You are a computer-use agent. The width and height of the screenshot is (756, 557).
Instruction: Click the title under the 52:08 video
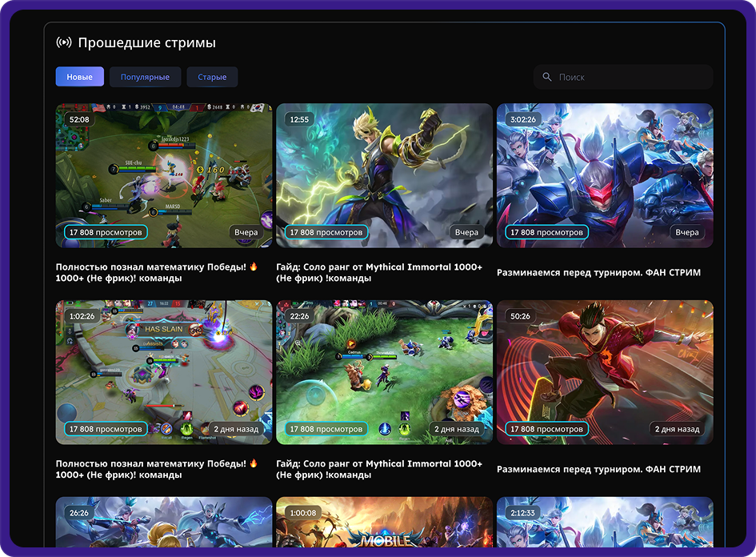point(157,272)
